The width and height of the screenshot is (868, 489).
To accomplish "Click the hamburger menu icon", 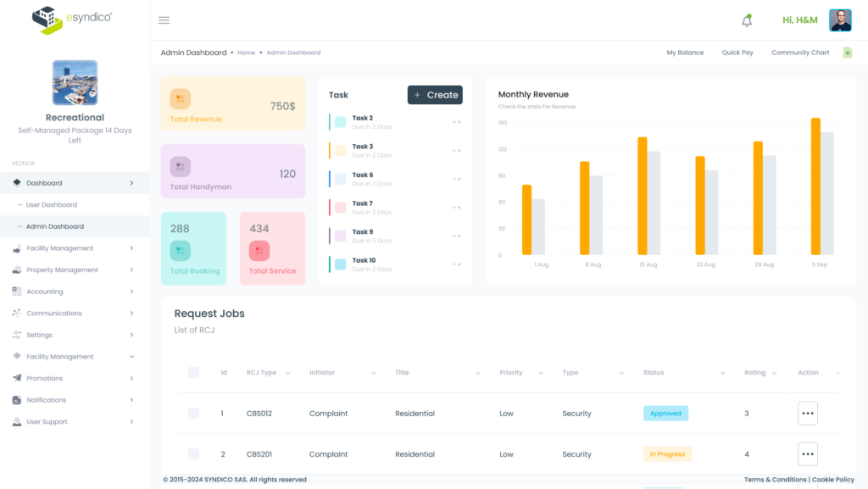I will (x=164, y=20).
